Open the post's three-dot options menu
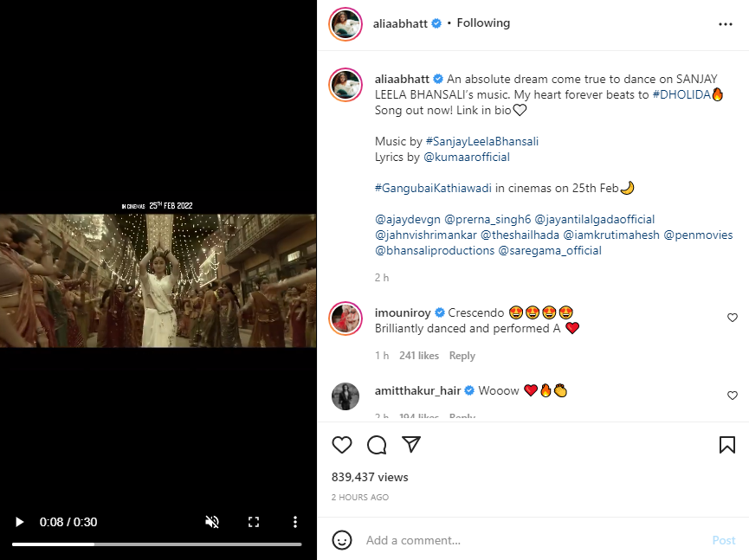Screen dimensions: 749x560 (x=726, y=24)
